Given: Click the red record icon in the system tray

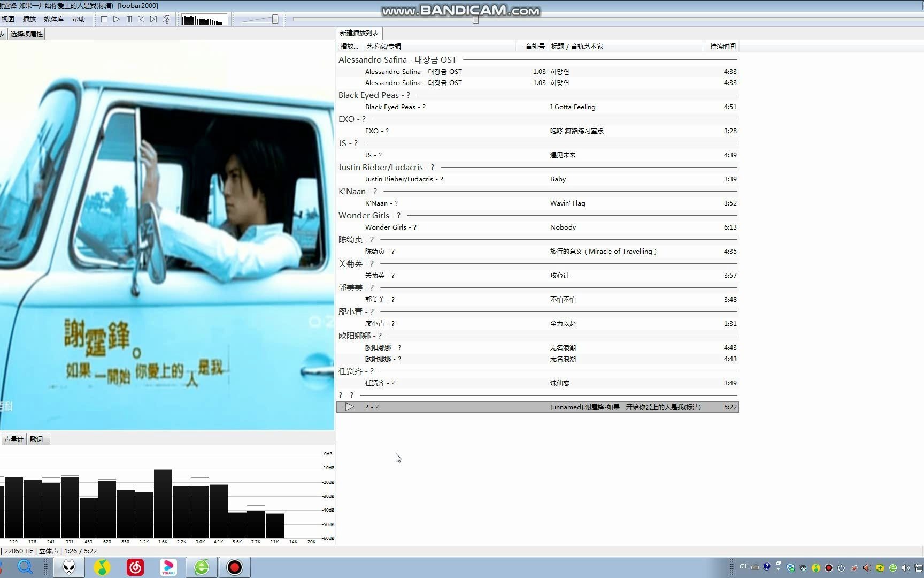Looking at the screenshot, I should pyautogui.click(x=829, y=568).
